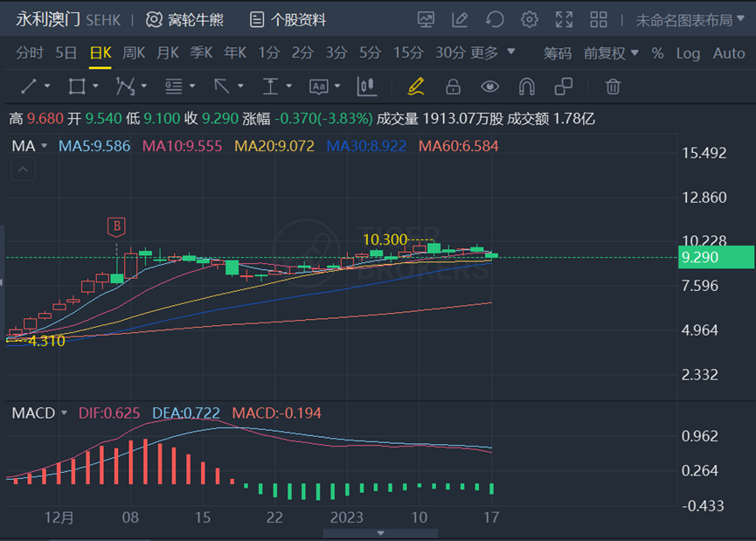Open the MACD indicator dropdown

point(39,413)
